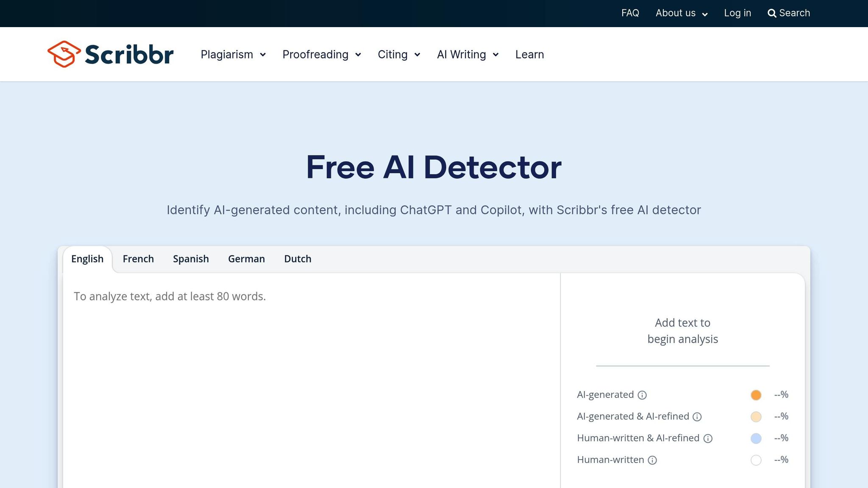The width and height of the screenshot is (868, 488).
Task: Click the Log in link
Action: (737, 13)
